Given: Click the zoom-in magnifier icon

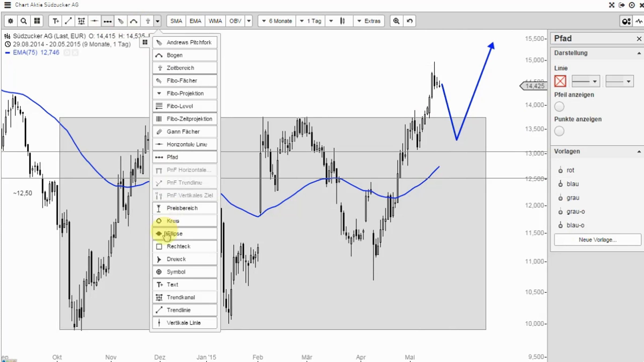Looking at the screenshot, I should pyautogui.click(x=396, y=21).
